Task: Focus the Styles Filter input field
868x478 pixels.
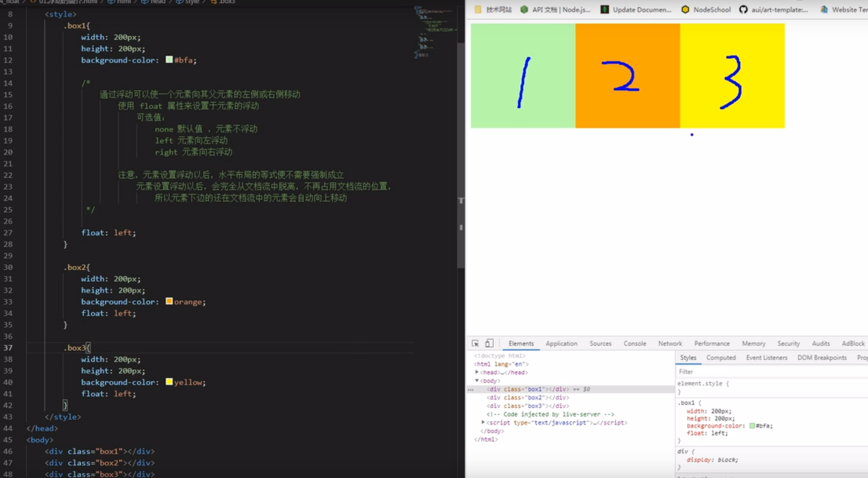Action: (x=772, y=372)
